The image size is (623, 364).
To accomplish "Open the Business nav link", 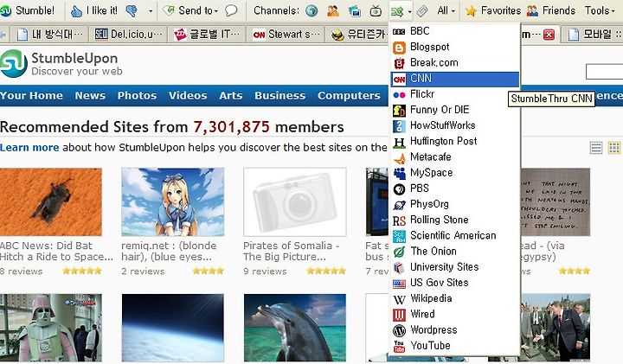I will 279,96.
